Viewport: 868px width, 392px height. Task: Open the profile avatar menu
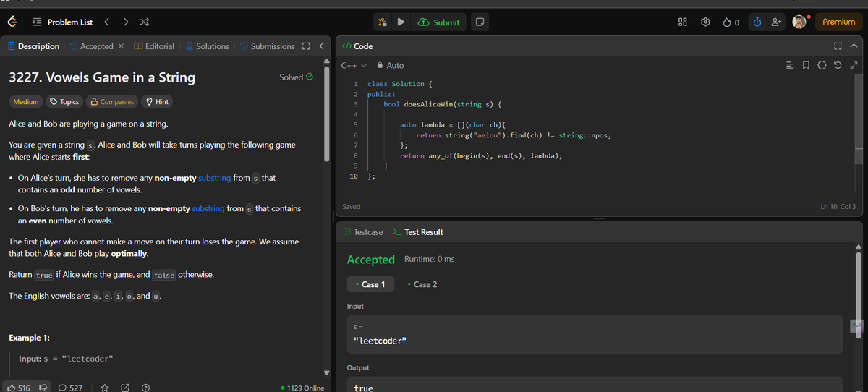[799, 22]
